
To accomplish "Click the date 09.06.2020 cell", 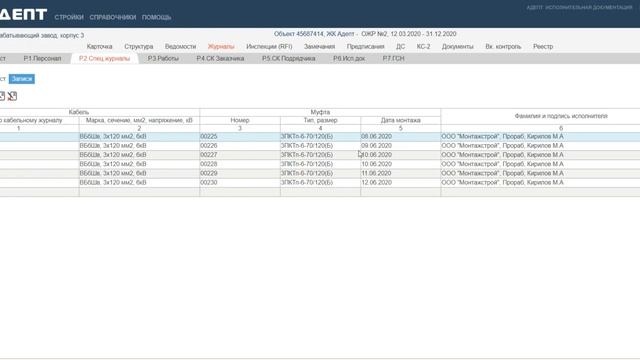I will click(x=400, y=146).
